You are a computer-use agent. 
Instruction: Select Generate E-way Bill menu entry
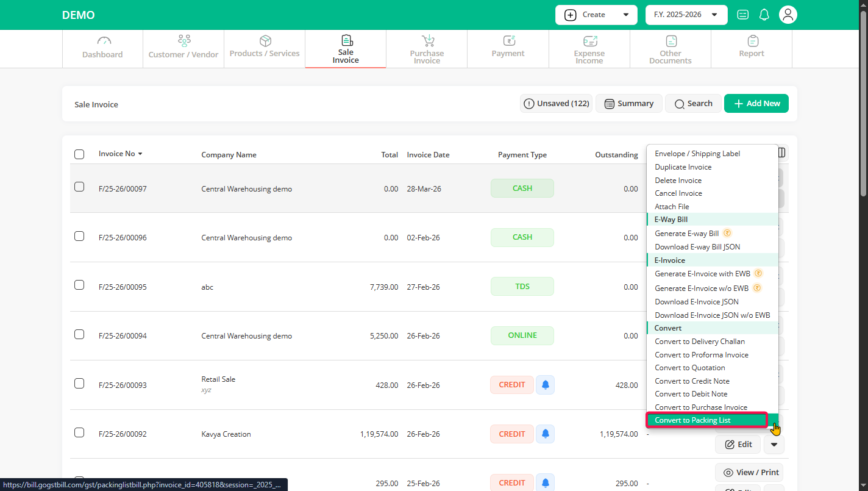(x=686, y=234)
